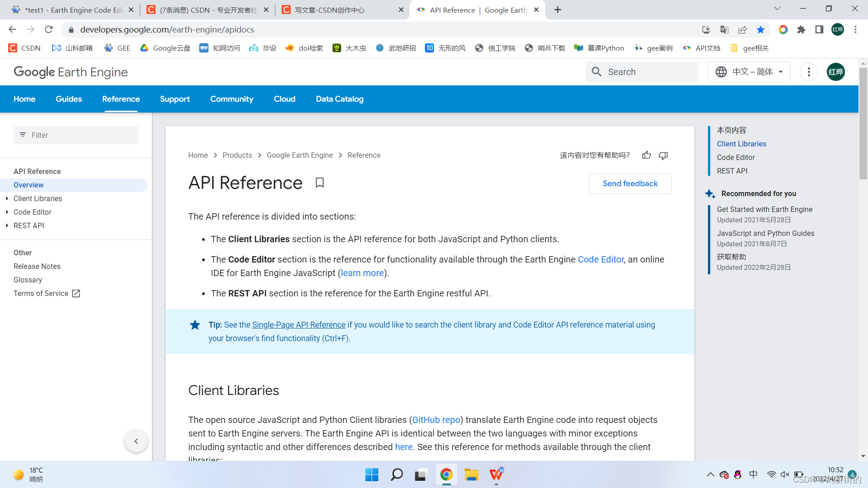Click the thumbs up helpful icon
Image resolution: width=868 pixels, height=488 pixels.
tap(646, 155)
